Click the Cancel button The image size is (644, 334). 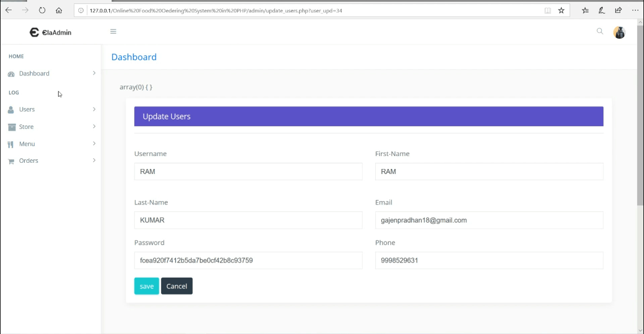tap(176, 286)
